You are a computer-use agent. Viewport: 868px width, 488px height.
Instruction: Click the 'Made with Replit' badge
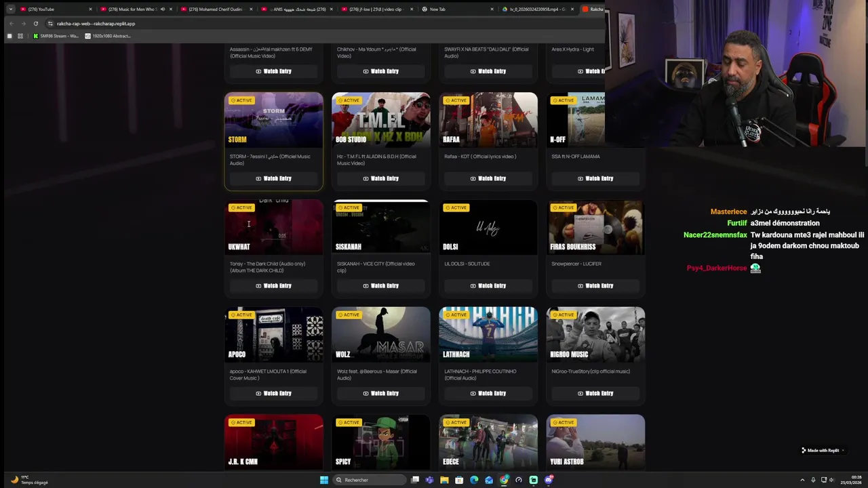[x=823, y=450]
